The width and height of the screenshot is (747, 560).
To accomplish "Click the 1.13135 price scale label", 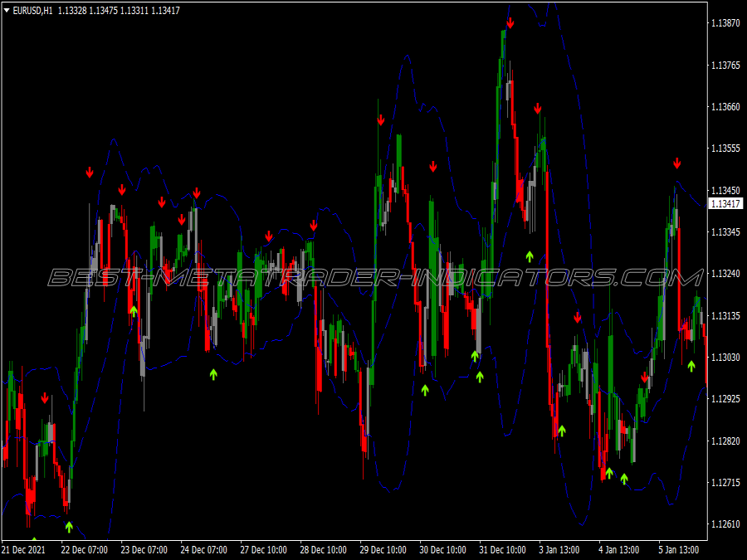I will coord(725,316).
